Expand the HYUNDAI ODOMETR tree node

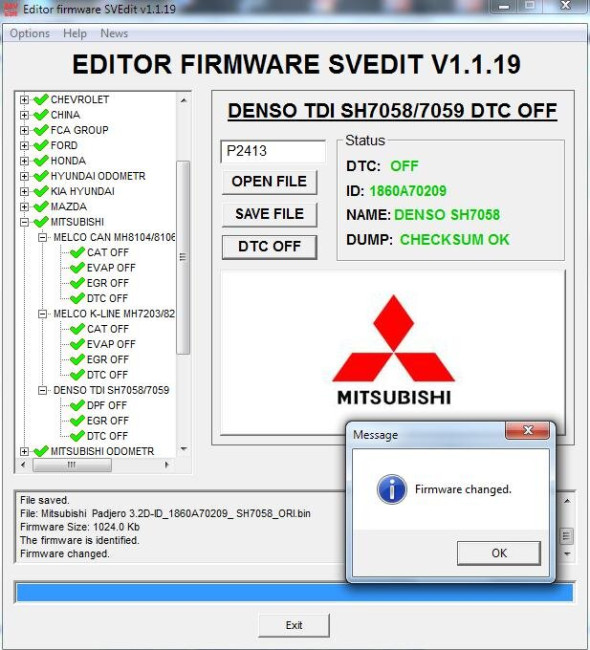pos(24,177)
